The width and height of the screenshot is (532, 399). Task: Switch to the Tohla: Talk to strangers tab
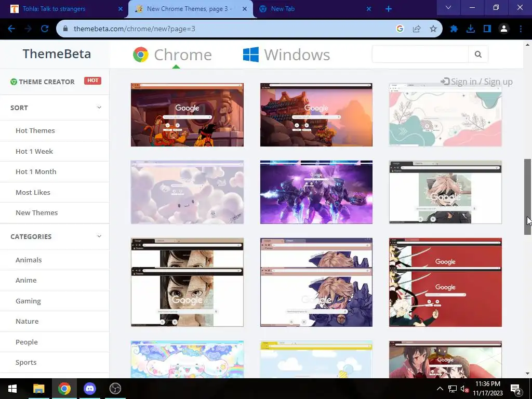[64, 9]
